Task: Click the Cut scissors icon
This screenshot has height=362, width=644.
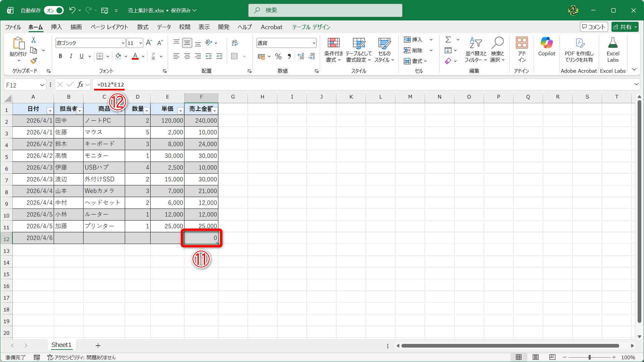Action: pyautogui.click(x=34, y=40)
